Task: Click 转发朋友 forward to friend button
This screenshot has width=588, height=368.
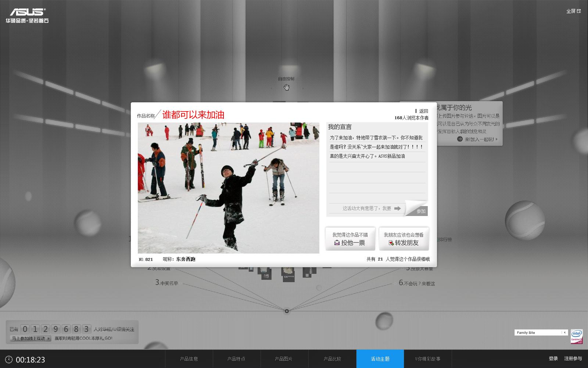Action: 404,239
